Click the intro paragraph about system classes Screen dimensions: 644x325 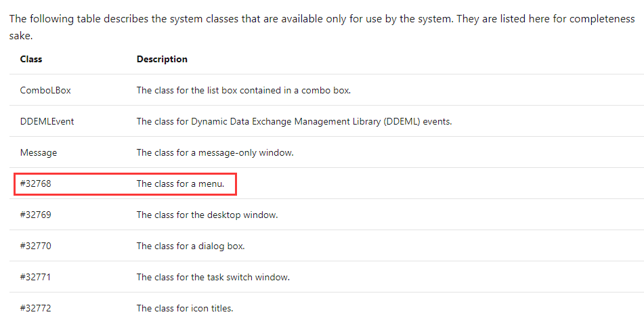coord(322,19)
